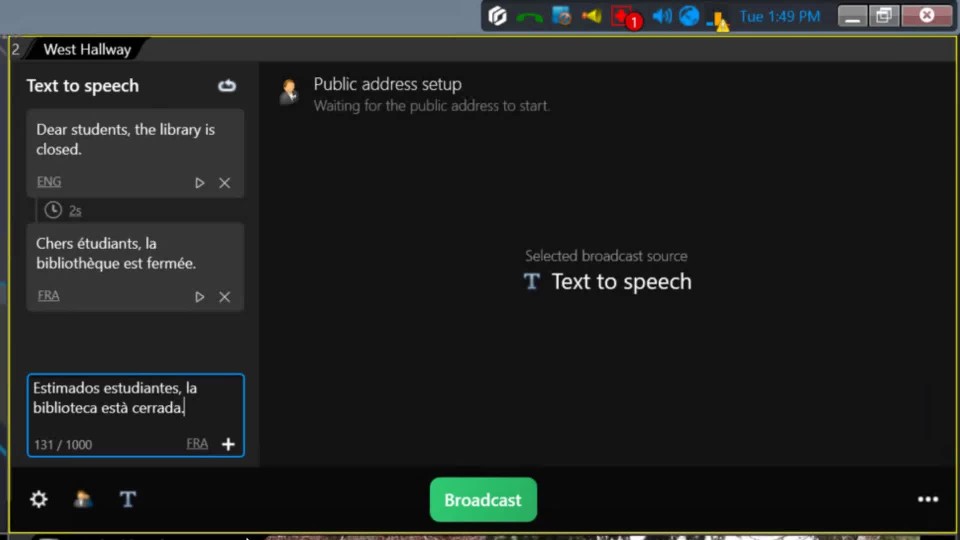Click the speaker volume icon in top bar

(x=661, y=16)
